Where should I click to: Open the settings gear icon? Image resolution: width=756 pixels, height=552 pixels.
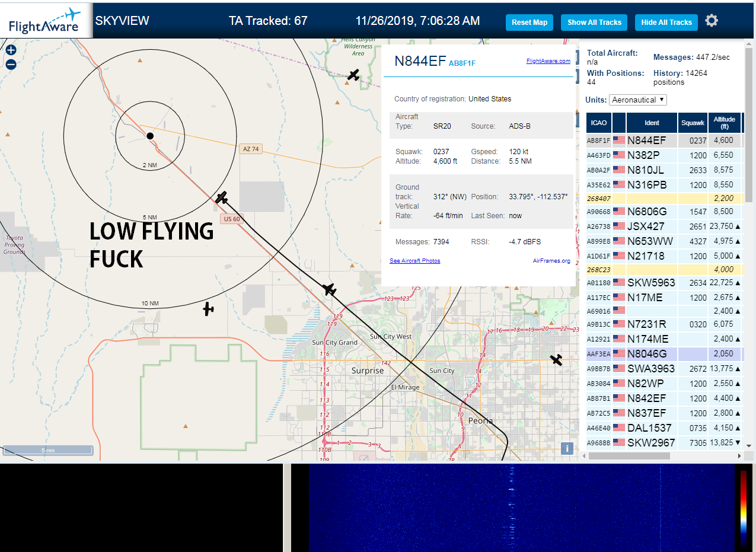pos(712,21)
